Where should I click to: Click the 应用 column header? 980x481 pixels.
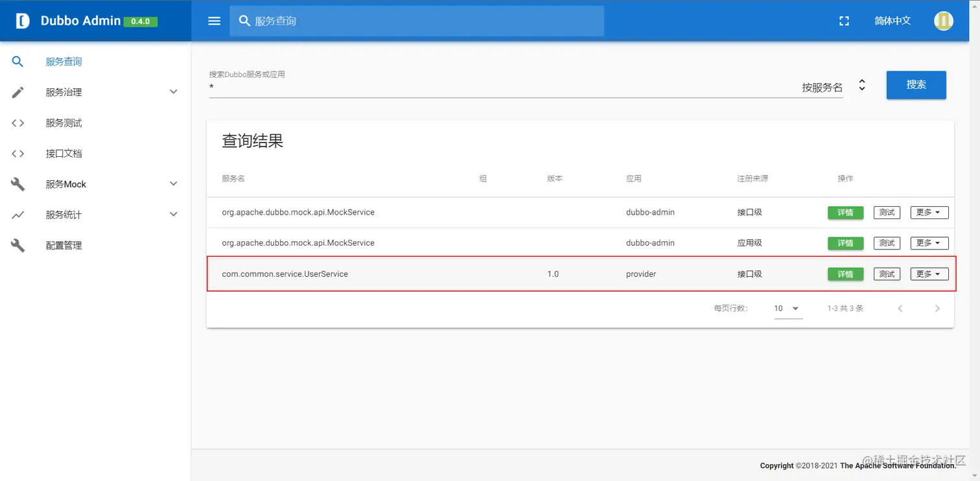[x=634, y=178]
